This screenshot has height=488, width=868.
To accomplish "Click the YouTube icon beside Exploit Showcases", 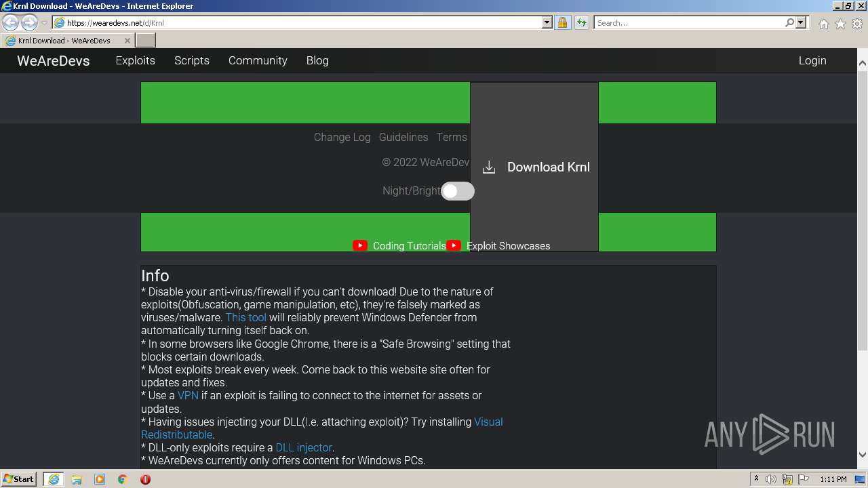I will (x=454, y=245).
